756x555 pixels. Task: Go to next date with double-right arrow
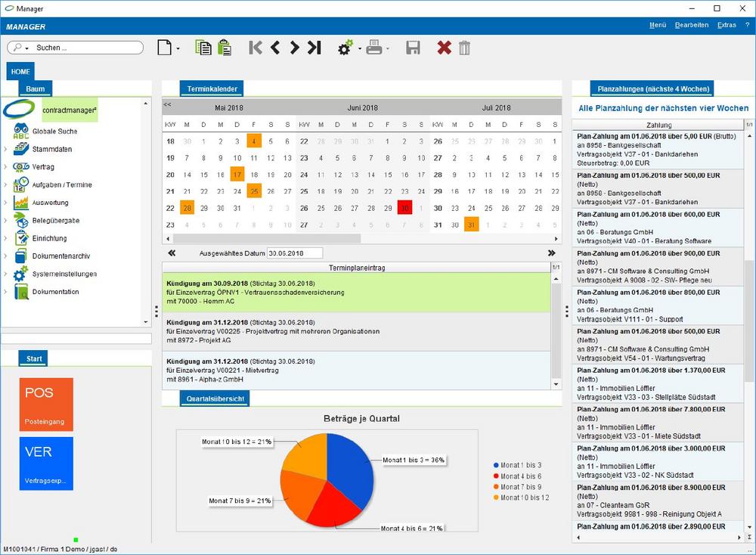pos(552,253)
